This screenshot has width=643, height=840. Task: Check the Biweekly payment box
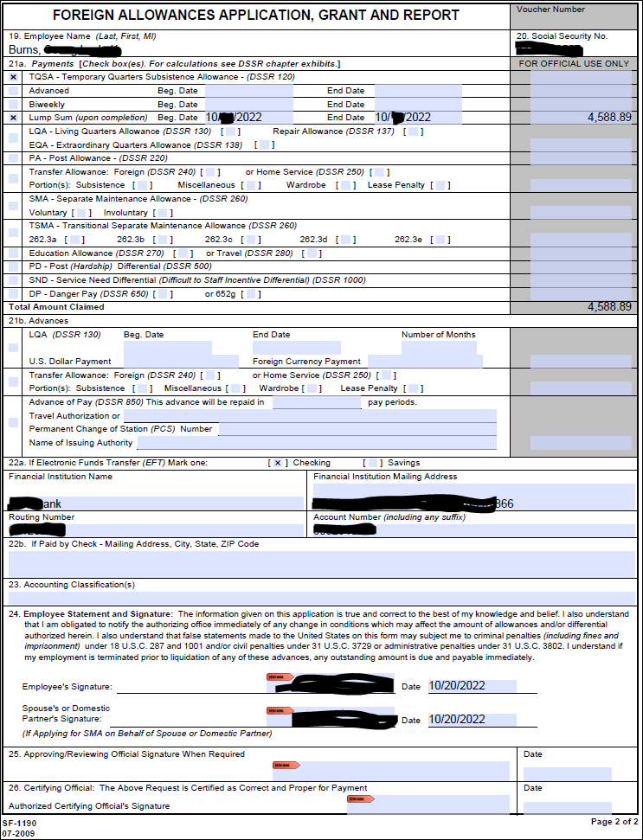tap(13, 105)
